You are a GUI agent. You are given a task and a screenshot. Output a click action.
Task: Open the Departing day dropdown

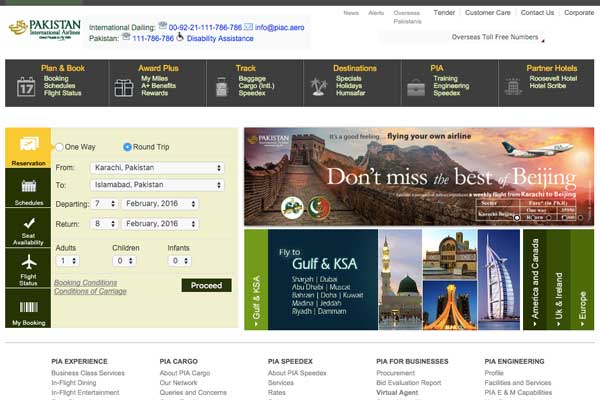(104, 204)
